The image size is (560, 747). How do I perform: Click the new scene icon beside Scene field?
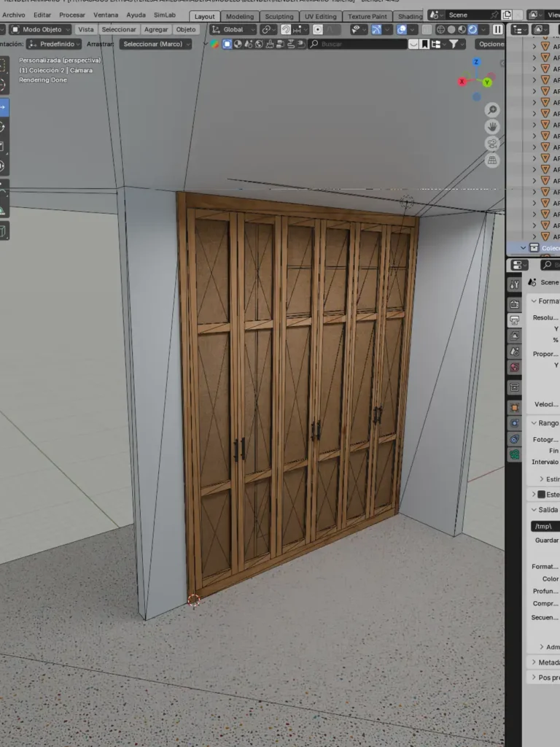pyautogui.click(x=507, y=15)
